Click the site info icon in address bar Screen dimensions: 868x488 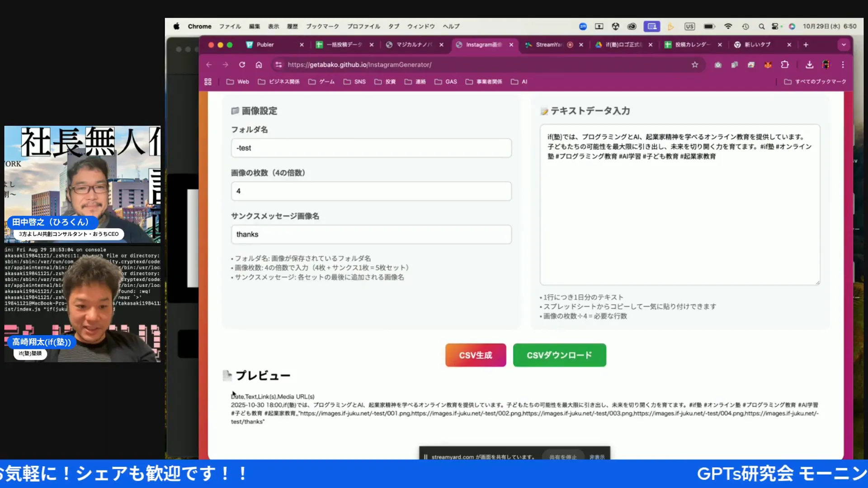(278, 65)
